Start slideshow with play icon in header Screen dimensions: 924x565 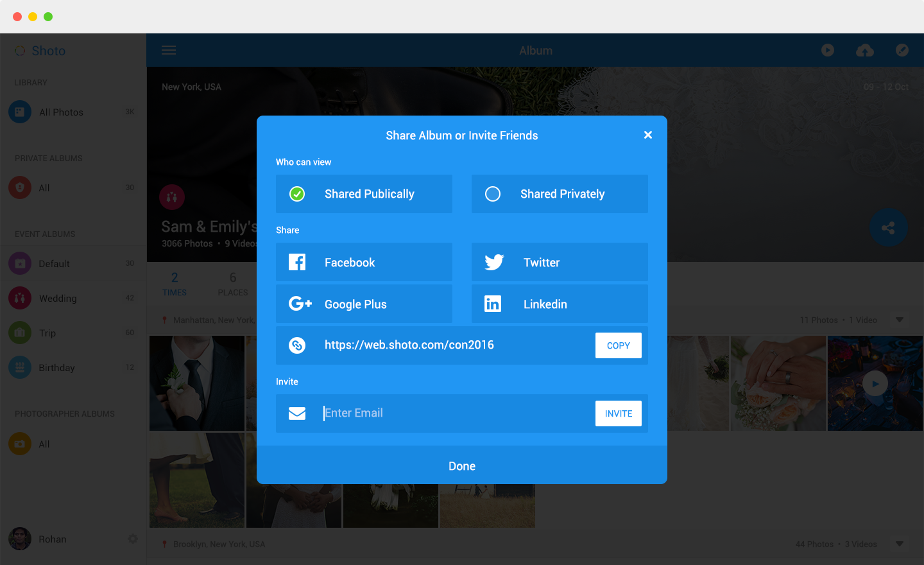point(828,50)
